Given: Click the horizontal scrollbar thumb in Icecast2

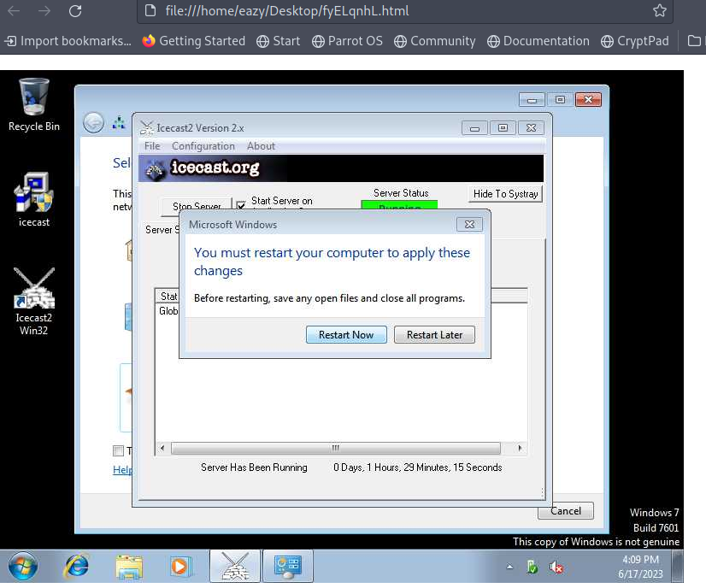Looking at the screenshot, I should [x=336, y=448].
